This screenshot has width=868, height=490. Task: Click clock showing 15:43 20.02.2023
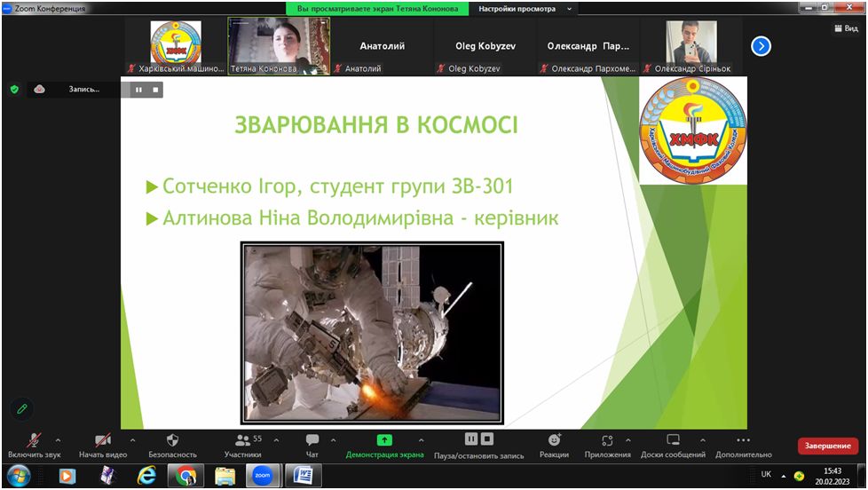[x=832, y=476]
